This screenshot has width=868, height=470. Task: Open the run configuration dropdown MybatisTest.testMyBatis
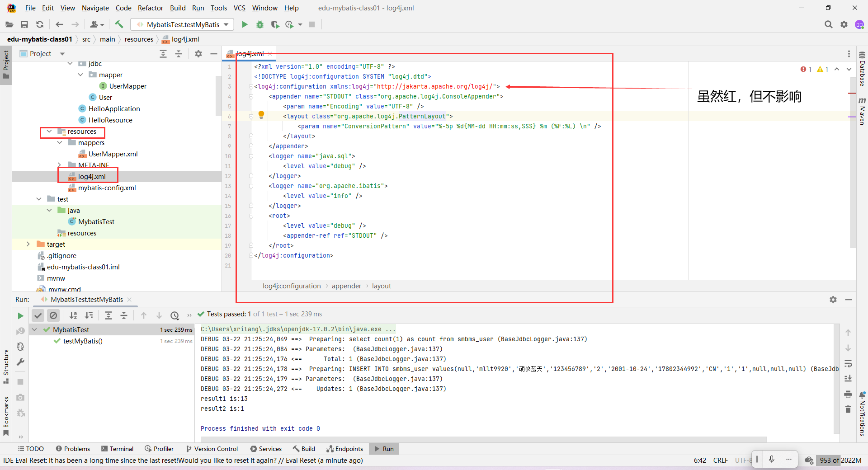point(182,24)
